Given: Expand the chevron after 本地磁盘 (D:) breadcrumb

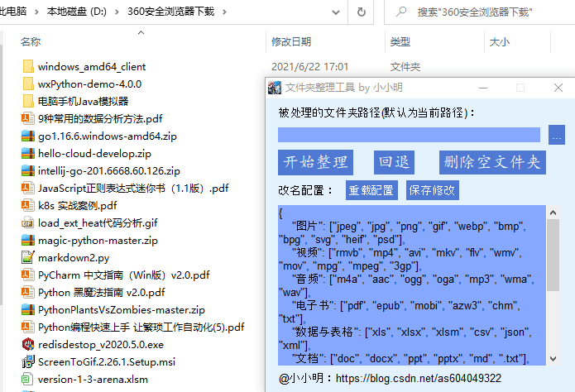Looking at the screenshot, I should pyautogui.click(x=117, y=12).
